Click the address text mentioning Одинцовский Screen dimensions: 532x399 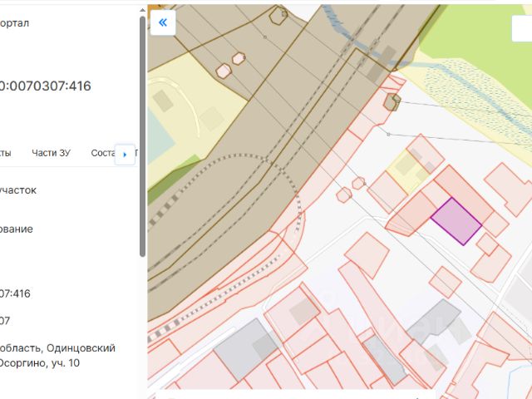coord(58,348)
